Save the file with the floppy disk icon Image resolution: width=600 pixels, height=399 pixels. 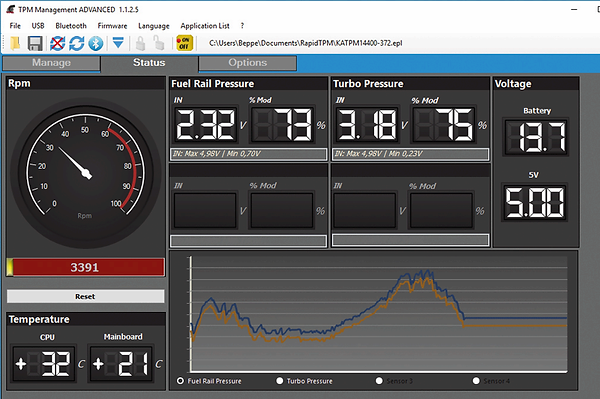[x=35, y=43]
